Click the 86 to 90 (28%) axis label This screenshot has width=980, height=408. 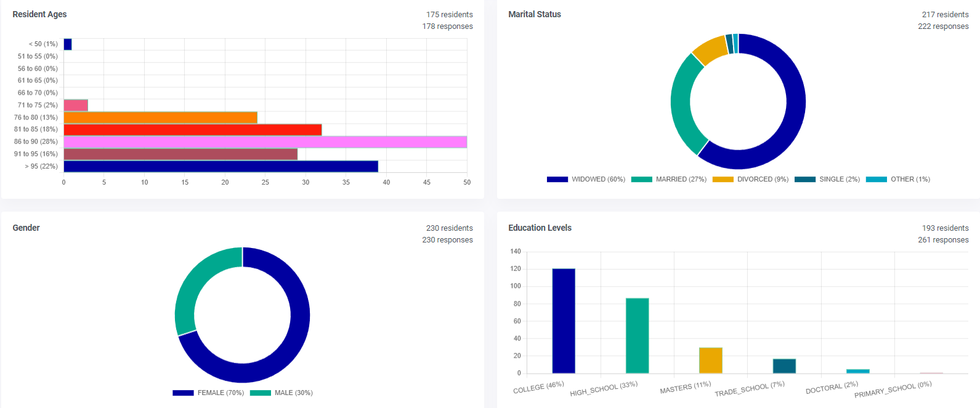point(36,142)
